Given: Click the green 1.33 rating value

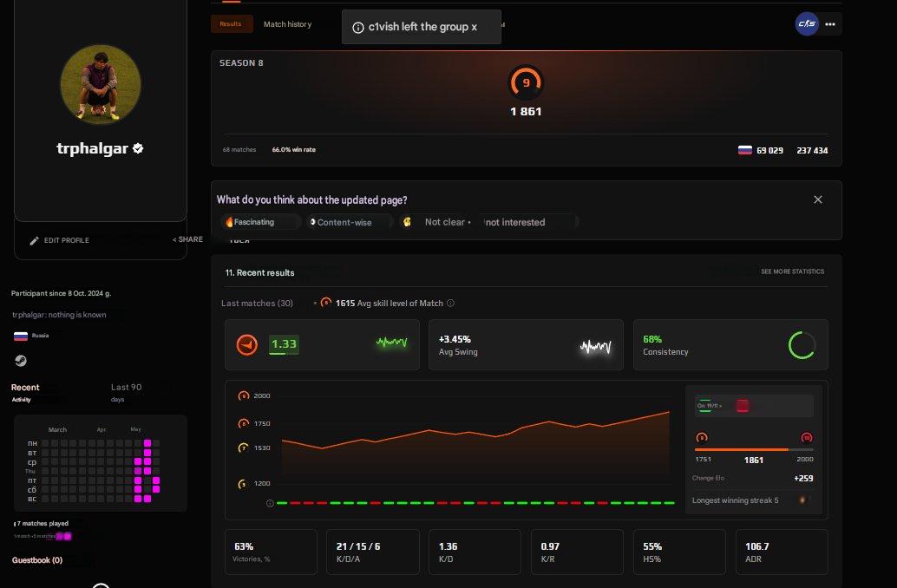Looking at the screenshot, I should 284,343.
